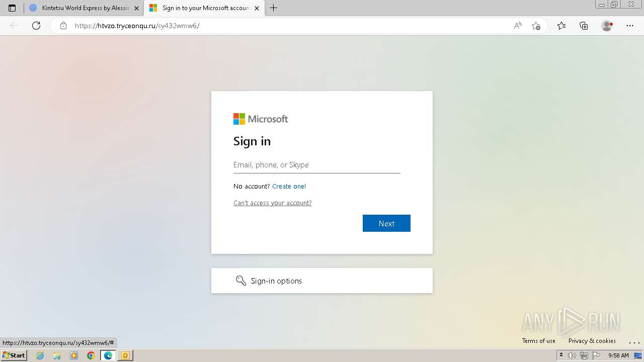Open Windows Media Player from taskbar
644x362 pixels.
74,355
